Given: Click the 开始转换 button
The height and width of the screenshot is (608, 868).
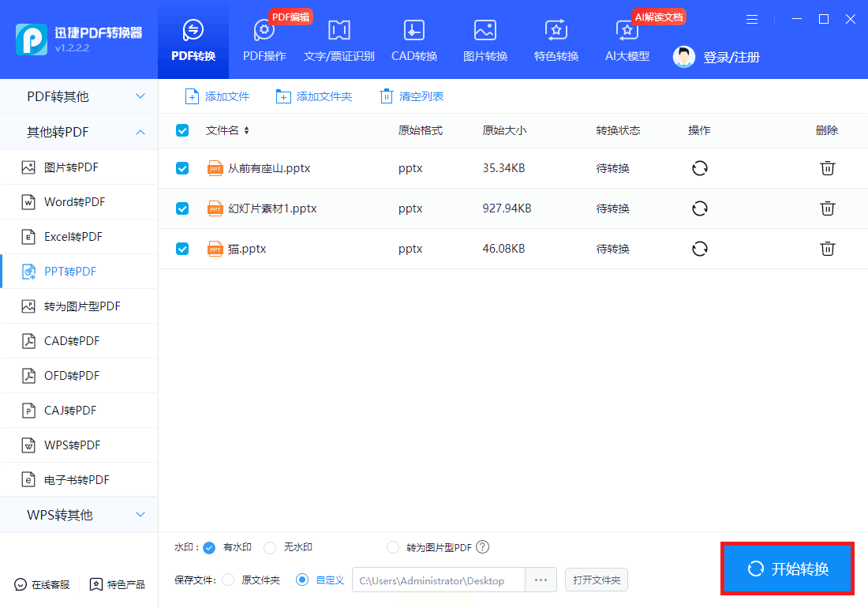Looking at the screenshot, I should [788, 569].
